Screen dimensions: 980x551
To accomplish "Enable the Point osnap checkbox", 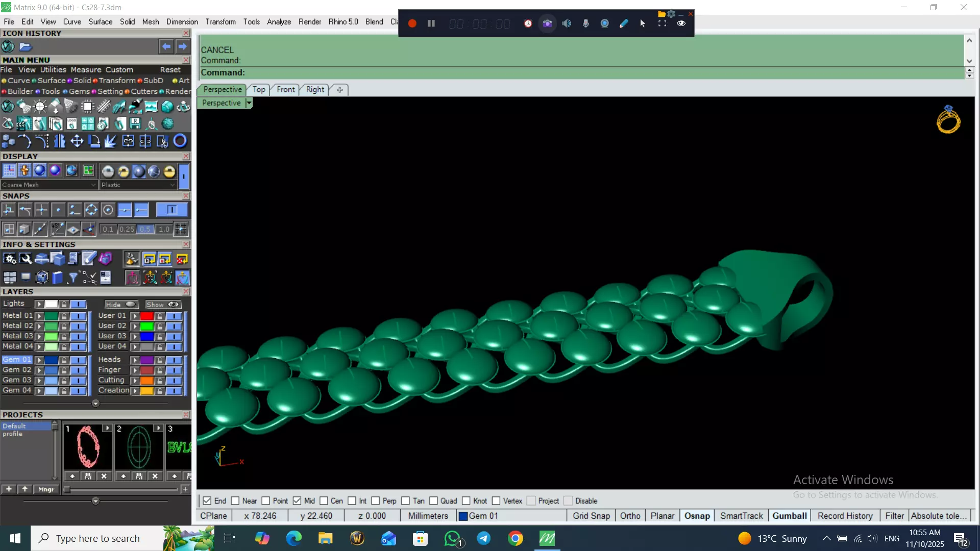I will (266, 501).
